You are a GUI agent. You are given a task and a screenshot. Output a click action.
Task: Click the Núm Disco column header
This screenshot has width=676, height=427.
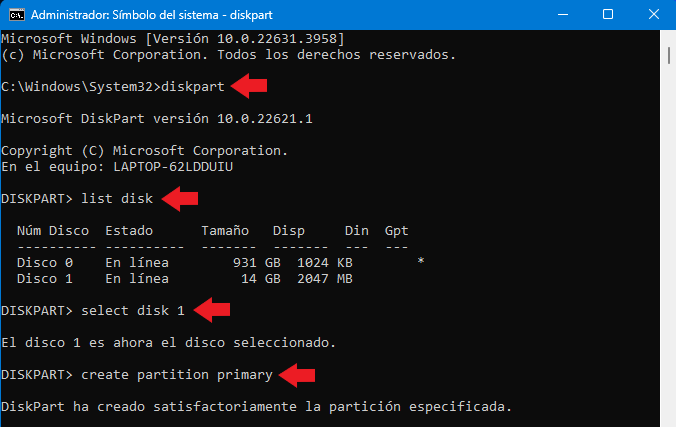click(53, 231)
